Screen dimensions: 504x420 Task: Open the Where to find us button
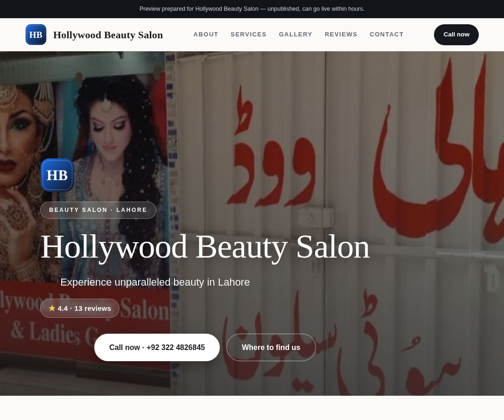click(271, 347)
